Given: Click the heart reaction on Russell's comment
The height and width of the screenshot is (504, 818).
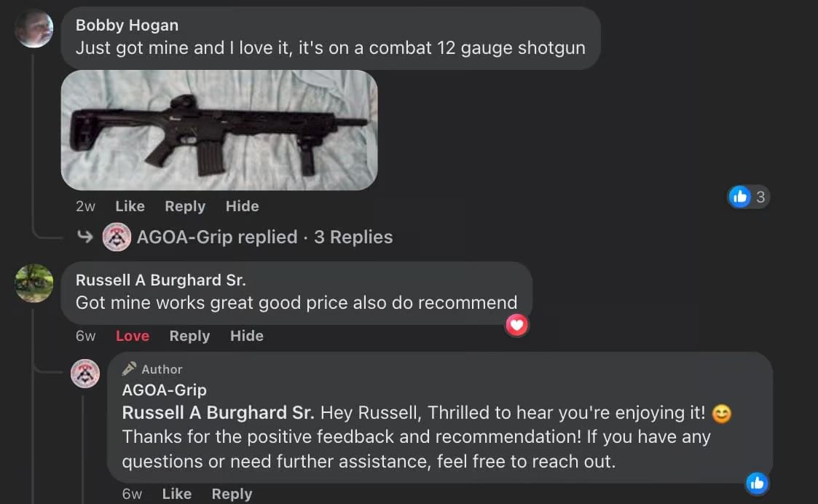Looking at the screenshot, I should (x=517, y=326).
